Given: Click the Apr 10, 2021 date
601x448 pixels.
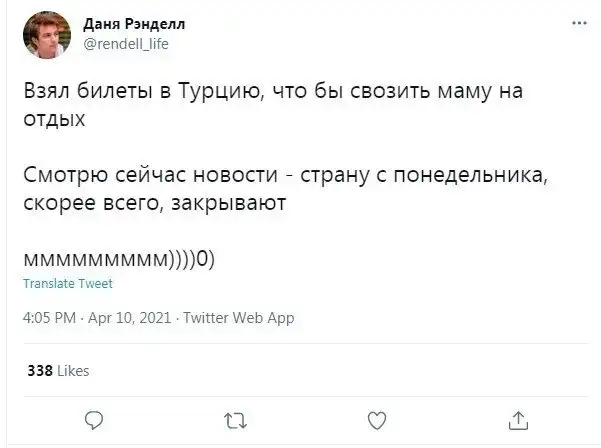Looking at the screenshot, I should (131, 318).
